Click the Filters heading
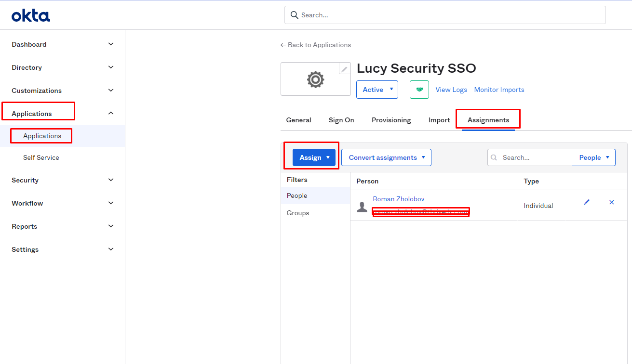This screenshot has width=632, height=364. pyautogui.click(x=297, y=180)
